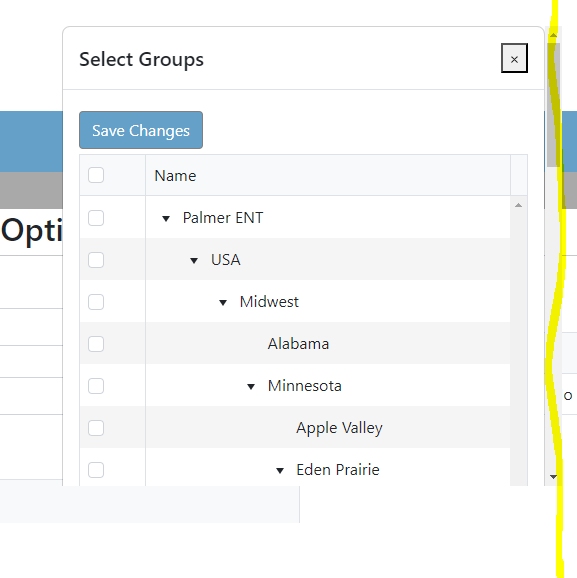Check the Eden Prairie checkbox
This screenshot has width=577, height=578.
(x=96, y=470)
